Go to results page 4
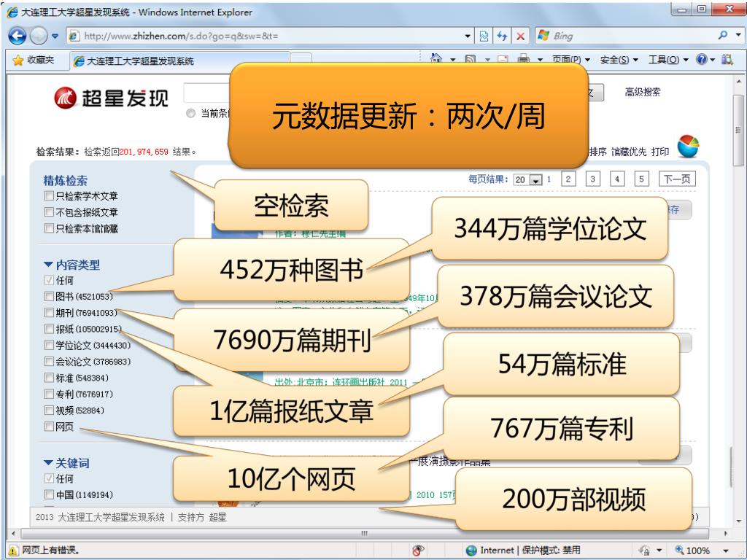The image size is (747, 560). point(617,179)
